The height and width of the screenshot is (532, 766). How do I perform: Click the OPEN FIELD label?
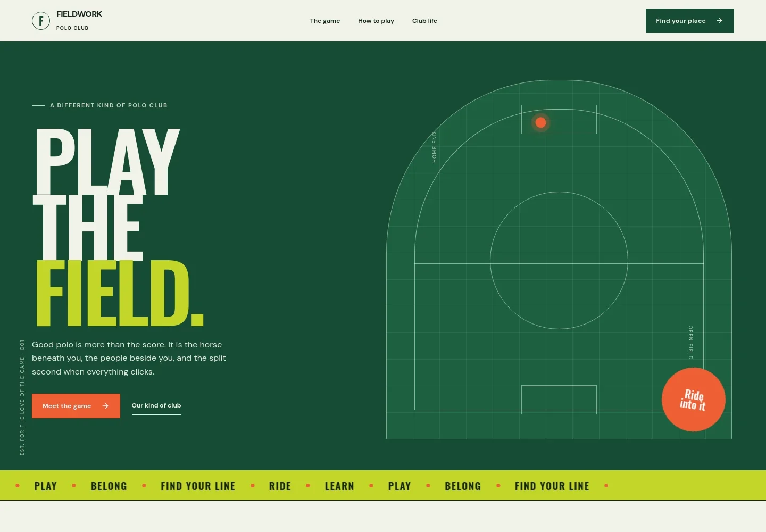690,342
